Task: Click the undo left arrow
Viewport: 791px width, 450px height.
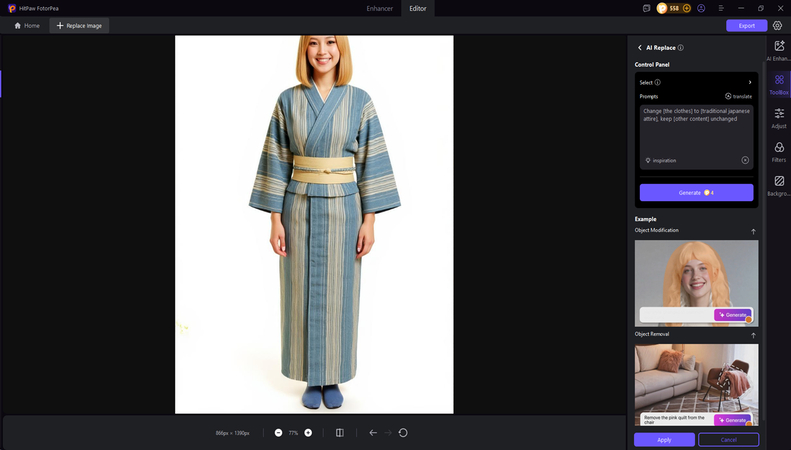Action: tap(373, 433)
